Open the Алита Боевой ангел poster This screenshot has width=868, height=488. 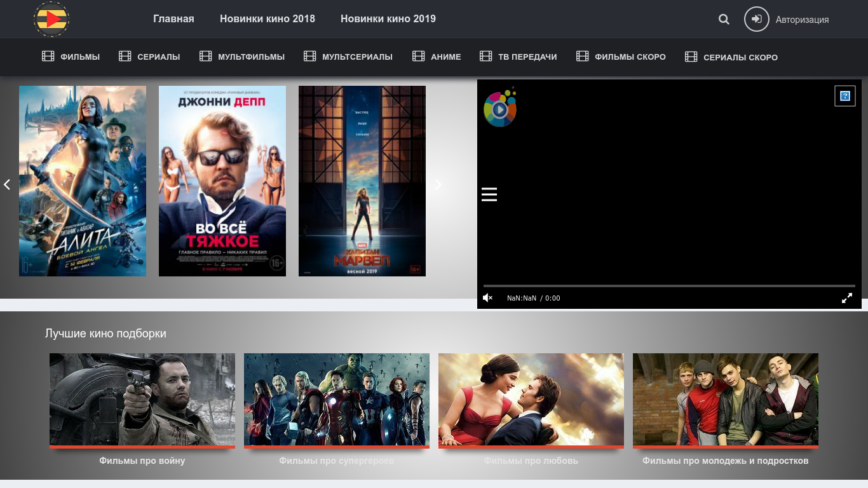(83, 181)
